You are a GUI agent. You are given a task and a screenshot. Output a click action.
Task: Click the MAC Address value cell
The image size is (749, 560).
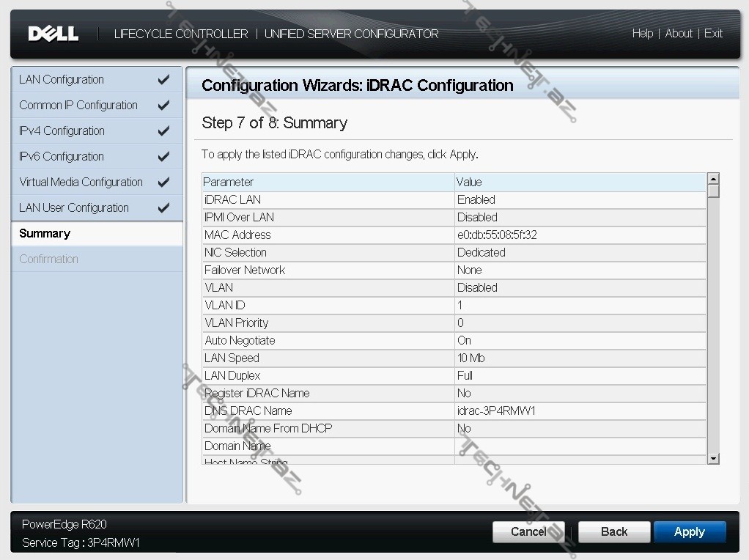[x=497, y=235]
